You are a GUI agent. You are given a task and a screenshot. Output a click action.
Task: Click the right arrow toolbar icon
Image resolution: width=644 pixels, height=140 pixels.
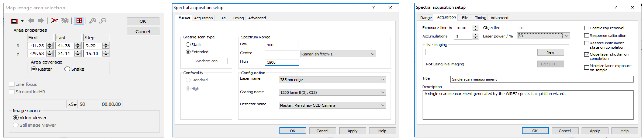pyautogui.click(x=41, y=21)
